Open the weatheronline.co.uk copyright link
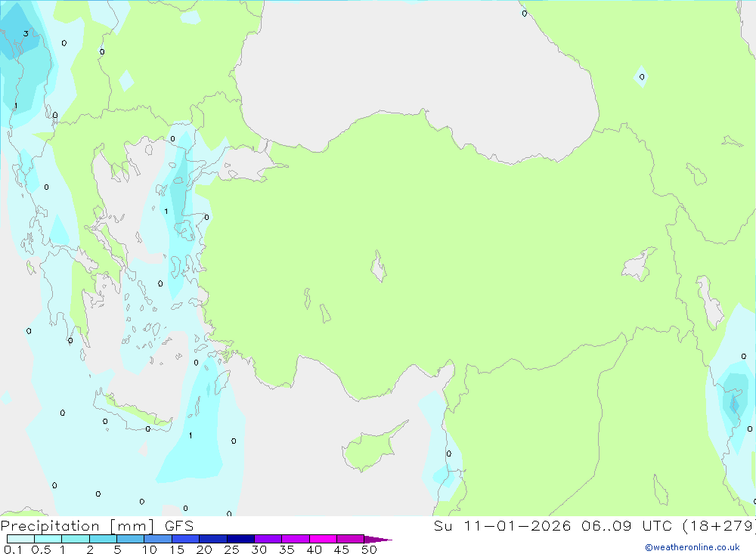 coord(692,547)
